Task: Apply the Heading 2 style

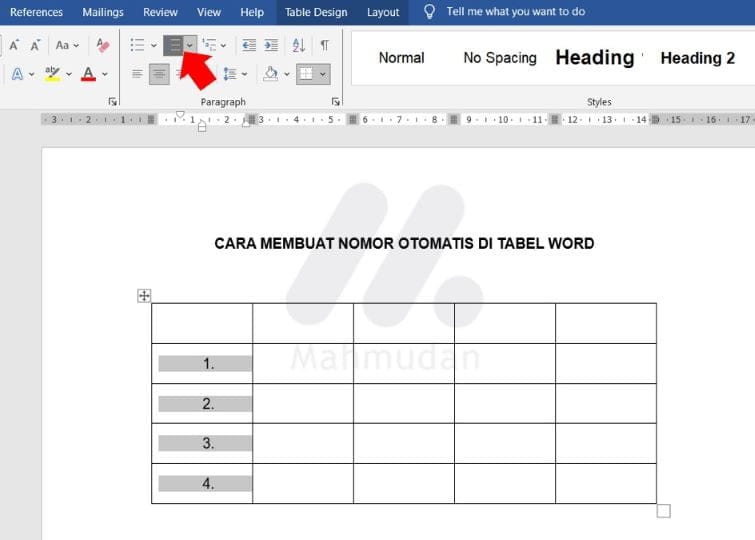Action: click(x=697, y=58)
